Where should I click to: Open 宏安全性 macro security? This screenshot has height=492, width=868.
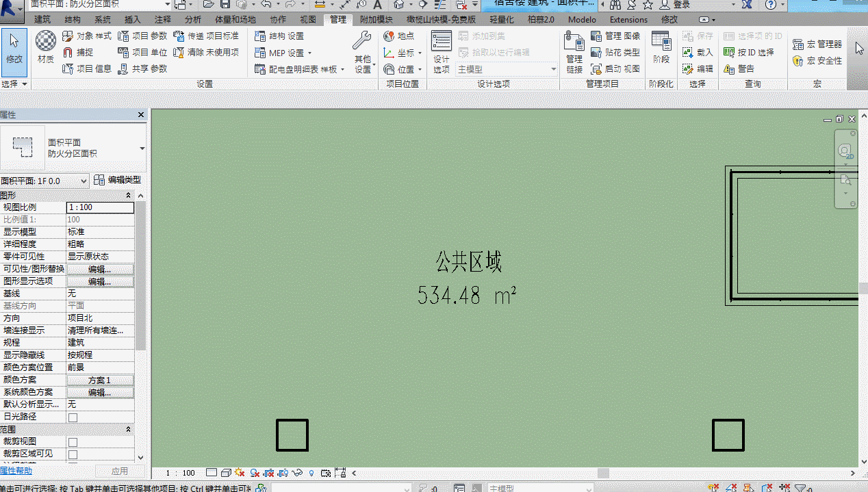pyautogui.click(x=817, y=60)
